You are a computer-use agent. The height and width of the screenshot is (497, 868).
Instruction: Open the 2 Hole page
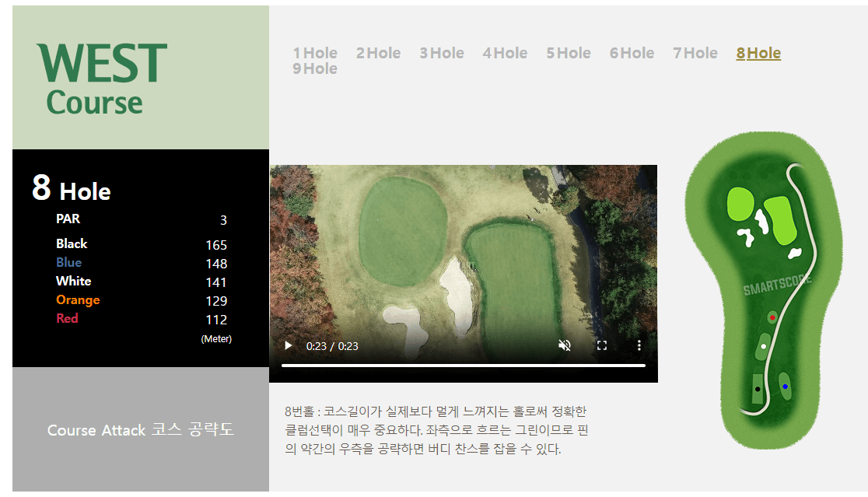[x=378, y=53]
